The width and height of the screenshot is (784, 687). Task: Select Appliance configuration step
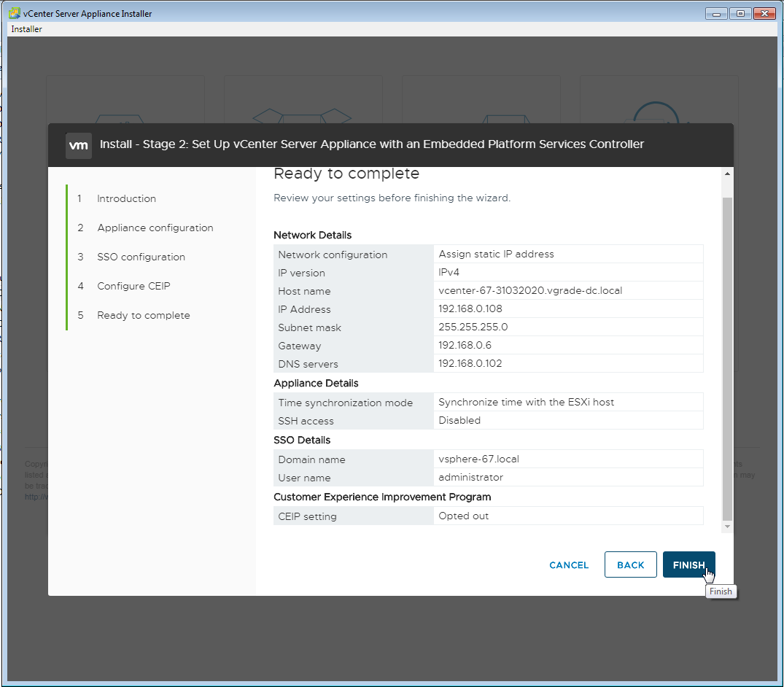[x=155, y=228]
